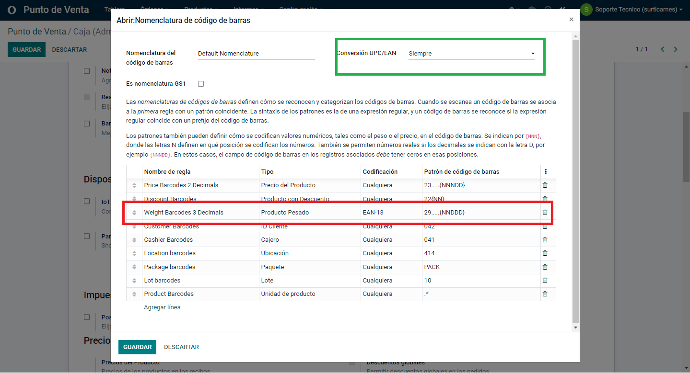Delete the Price Barcodes 2 Decimals rule
Image resolution: width=690 pixels, height=373 pixels.
pyautogui.click(x=545, y=185)
